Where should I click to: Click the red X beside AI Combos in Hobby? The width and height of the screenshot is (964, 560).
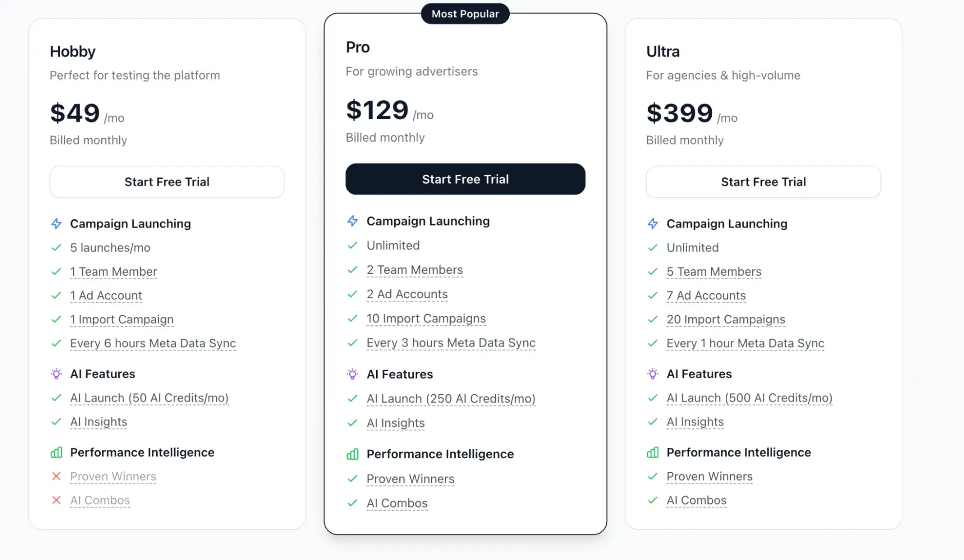(56, 500)
